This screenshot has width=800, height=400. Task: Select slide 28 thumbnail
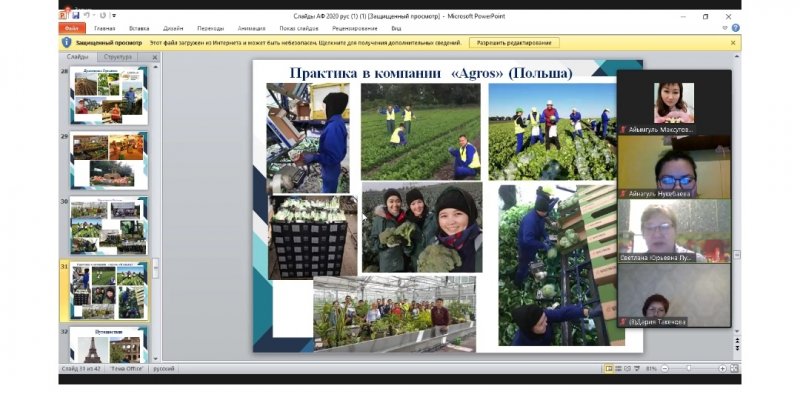tap(109, 95)
